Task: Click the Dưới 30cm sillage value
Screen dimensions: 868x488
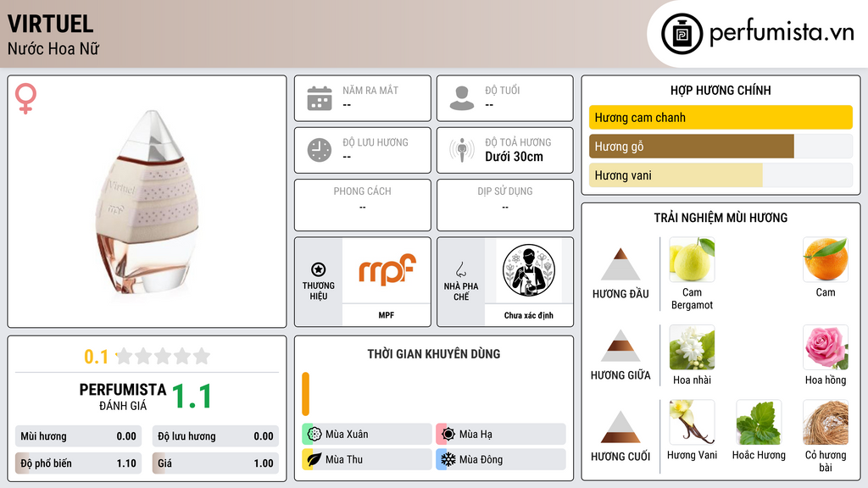Action: (514, 157)
